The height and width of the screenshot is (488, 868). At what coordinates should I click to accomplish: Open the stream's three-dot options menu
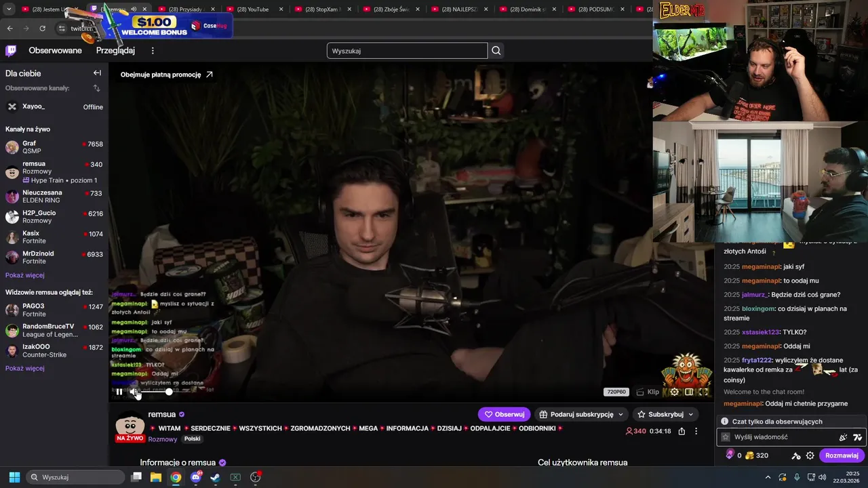(x=696, y=431)
